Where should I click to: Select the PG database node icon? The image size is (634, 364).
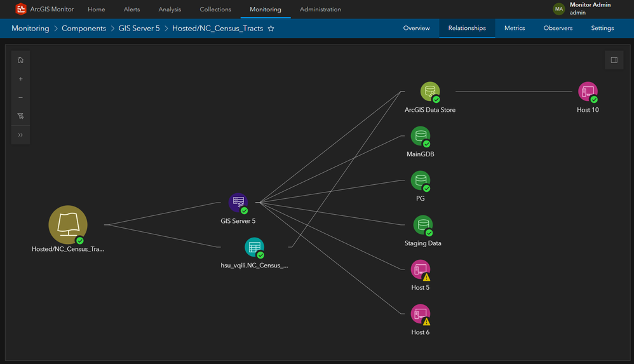pos(421,180)
